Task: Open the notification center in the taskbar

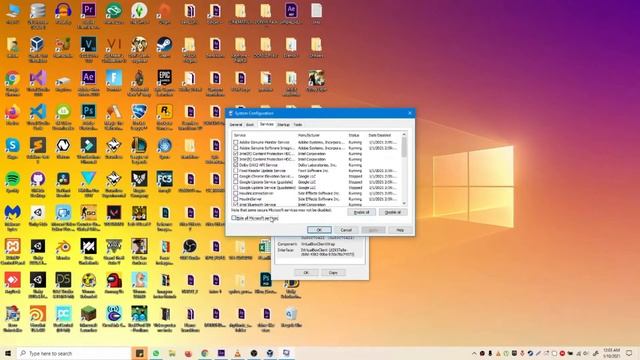Action: 629,353
